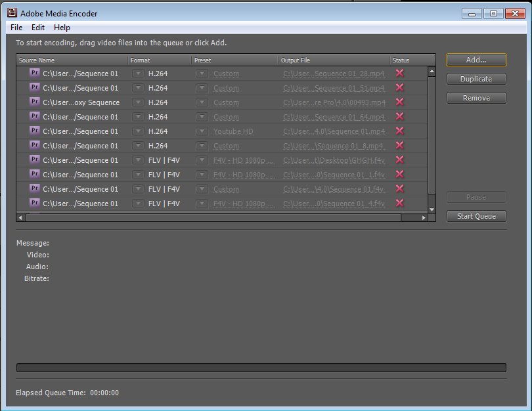The image size is (532, 411).
Task: Click Pr icon of Sequence 01_64.mp4 row
Action: (x=35, y=116)
